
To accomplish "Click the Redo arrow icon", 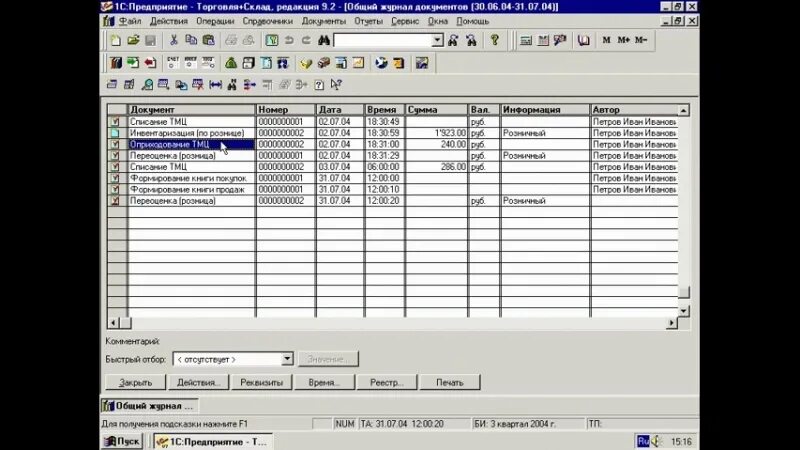I will point(306,40).
